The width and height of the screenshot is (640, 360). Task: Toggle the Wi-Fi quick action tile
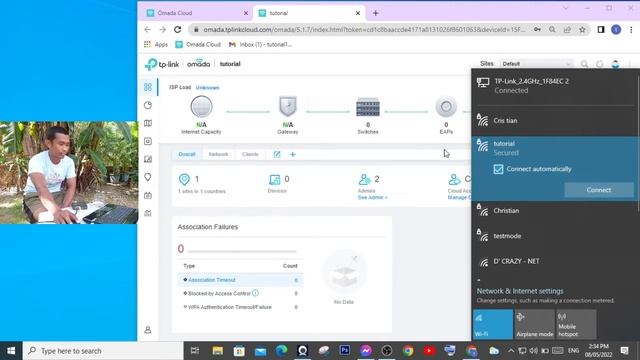[493, 324]
